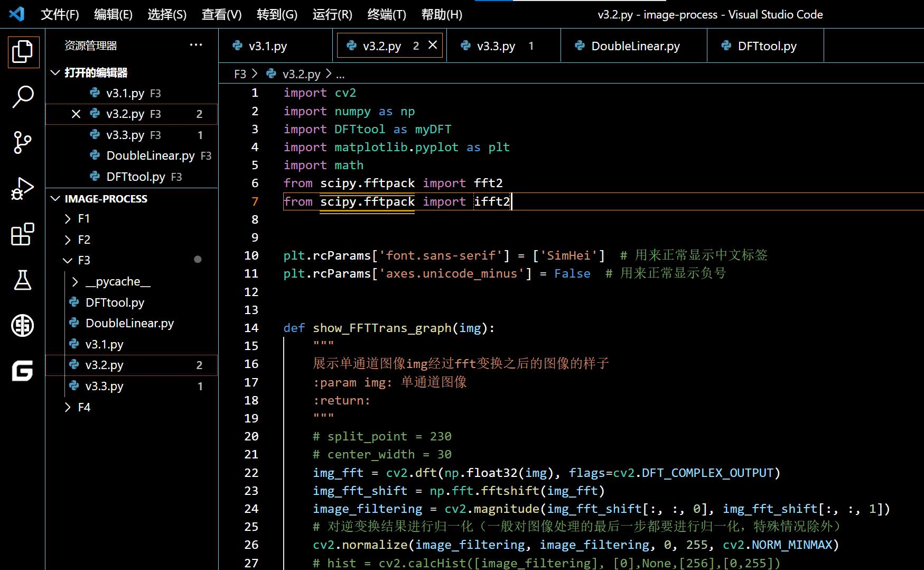The image size is (924, 570).
Task: Open the 运行(R) menu
Action: point(332,14)
